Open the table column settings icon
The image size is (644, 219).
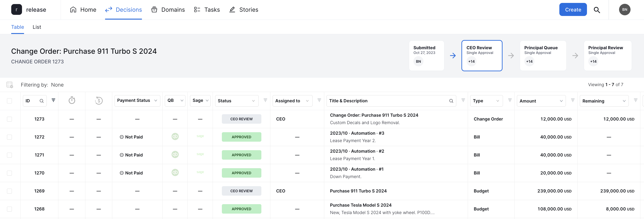(x=10, y=85)
